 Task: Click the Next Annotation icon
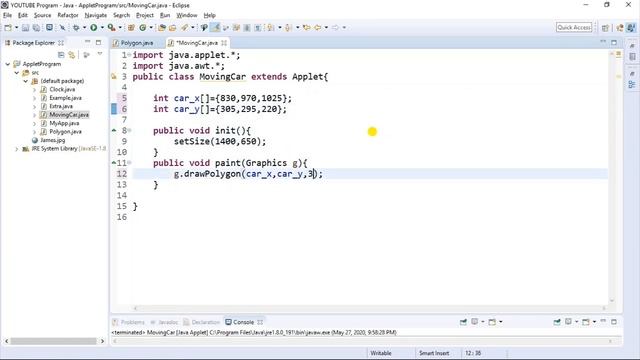pos(270,27)
